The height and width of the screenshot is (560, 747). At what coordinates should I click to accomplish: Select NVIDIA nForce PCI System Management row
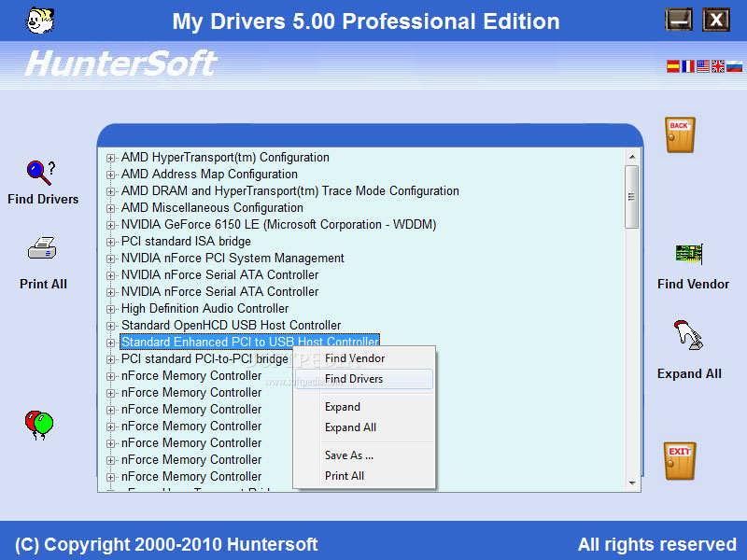pos(233,259)
